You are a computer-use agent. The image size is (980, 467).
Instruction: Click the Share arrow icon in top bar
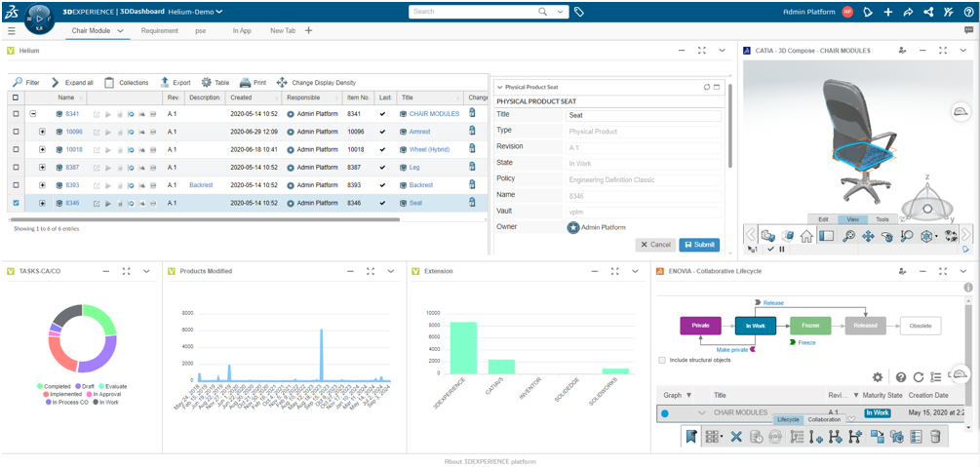click(908, 12)
